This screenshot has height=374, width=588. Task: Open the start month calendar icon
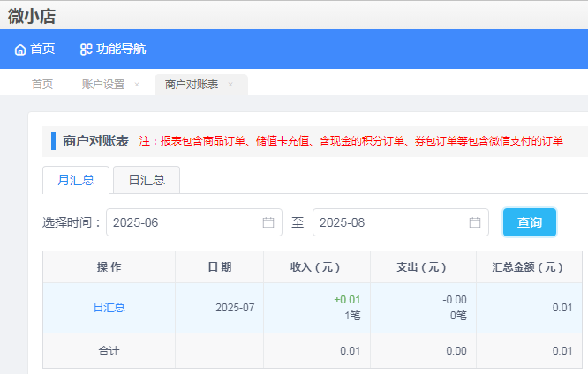[x=268, y=222]
